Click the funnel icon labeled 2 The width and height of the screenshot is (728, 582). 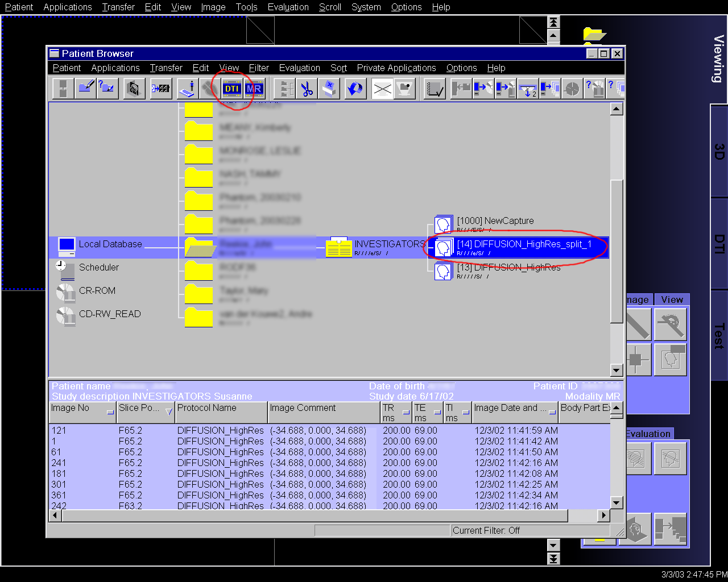click(528, 89)
